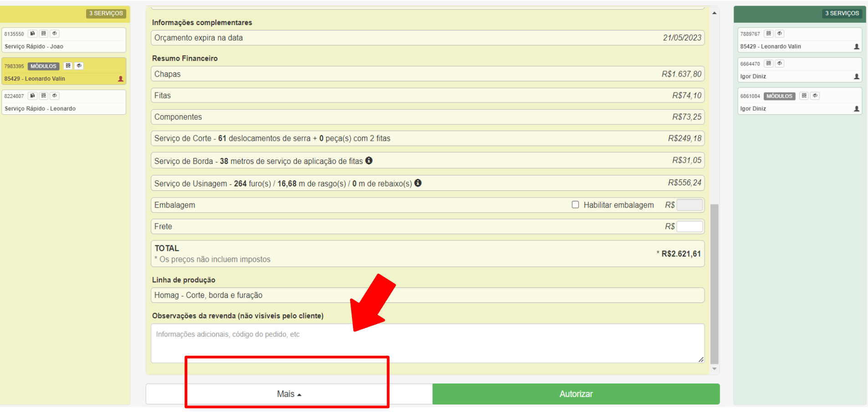The image size is (868, 414).
Task: Click the Frete R$ input field
Action: coord(689,226)
